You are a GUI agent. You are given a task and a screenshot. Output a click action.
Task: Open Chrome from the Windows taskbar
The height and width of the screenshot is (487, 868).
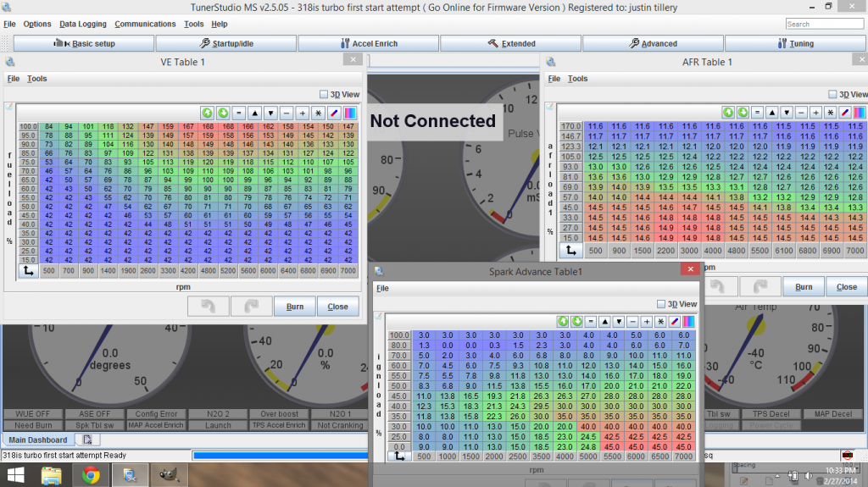coord(91,475)
